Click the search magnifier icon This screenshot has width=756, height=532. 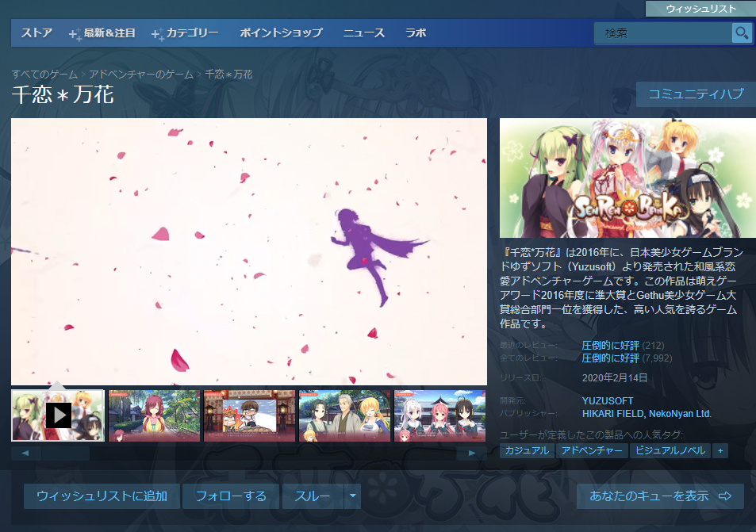(742, 33)
